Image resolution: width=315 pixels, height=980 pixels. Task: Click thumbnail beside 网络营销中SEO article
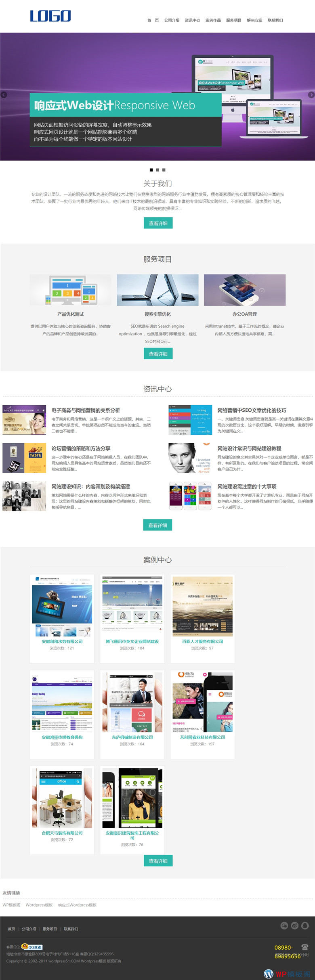[x=190, y=420]
